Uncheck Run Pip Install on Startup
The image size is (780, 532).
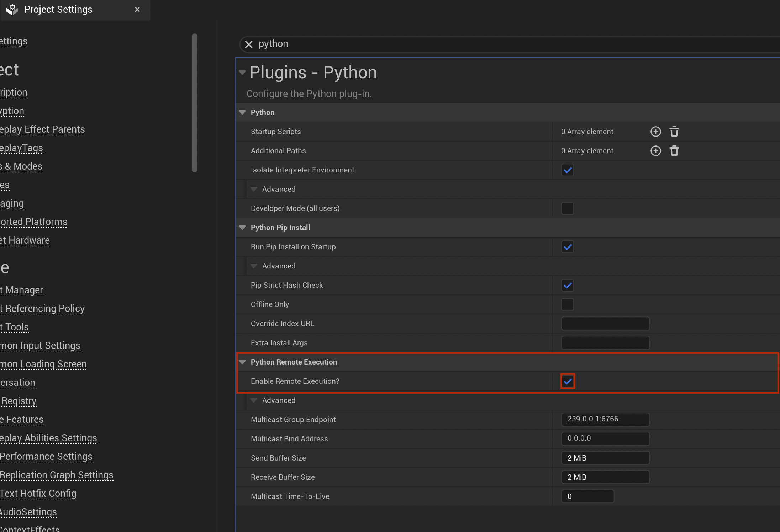click(568, 247)
